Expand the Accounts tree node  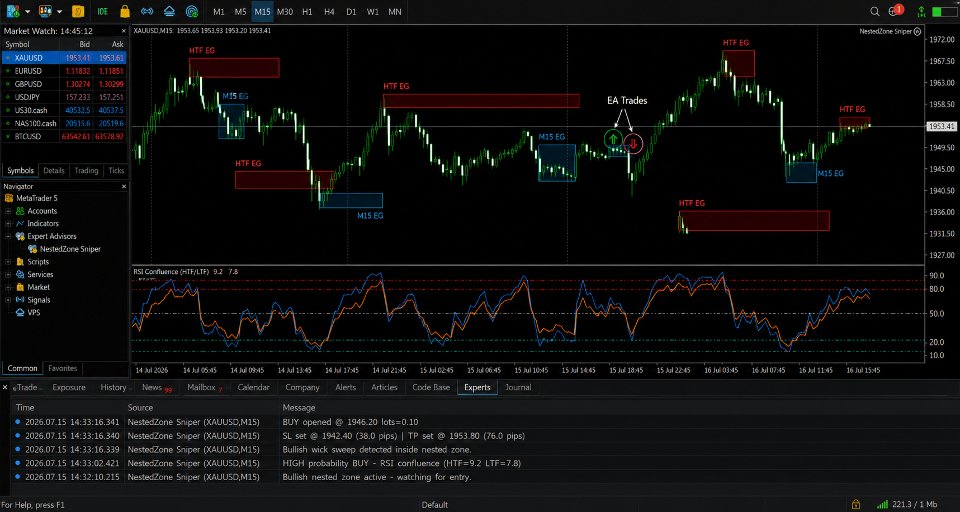[9, 211]
